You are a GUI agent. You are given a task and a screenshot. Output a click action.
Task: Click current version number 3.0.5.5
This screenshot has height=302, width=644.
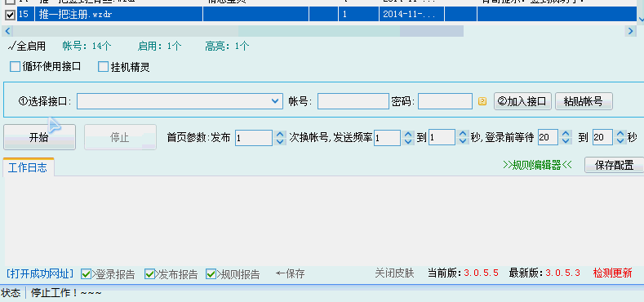[481, 273]
